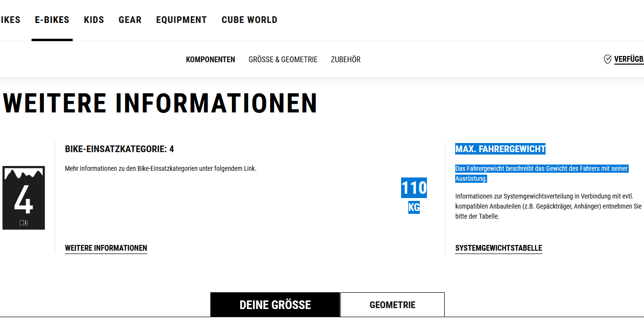Jump to the ZUBEHÖR section

346,60
